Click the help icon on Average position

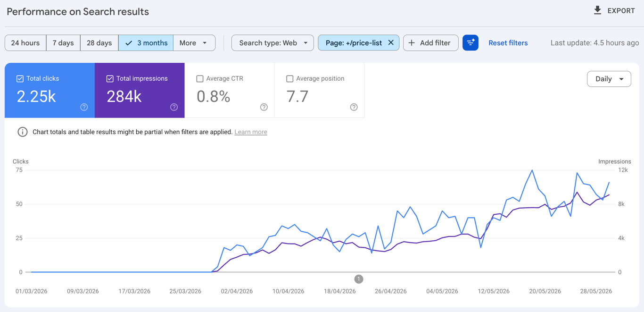coord(354,107)
